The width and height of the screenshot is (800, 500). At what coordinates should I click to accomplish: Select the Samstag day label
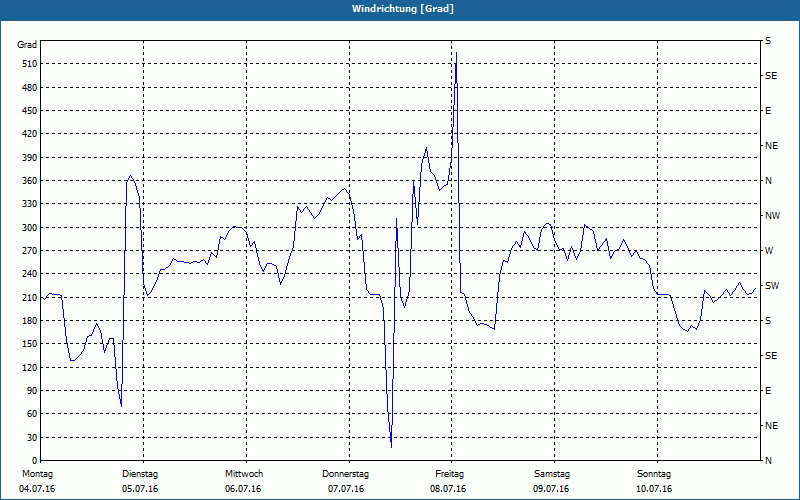tap(552, 474)
